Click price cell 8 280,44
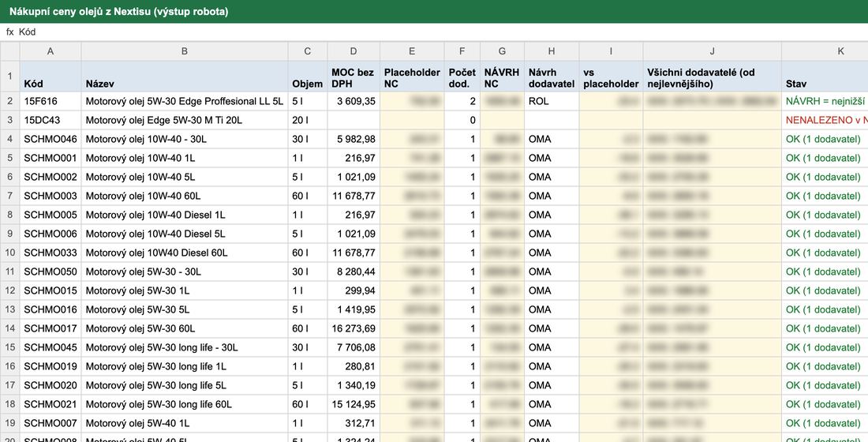The height and width of the screenshot is (442, 868). pyautogui.click(x=354, y=272)
